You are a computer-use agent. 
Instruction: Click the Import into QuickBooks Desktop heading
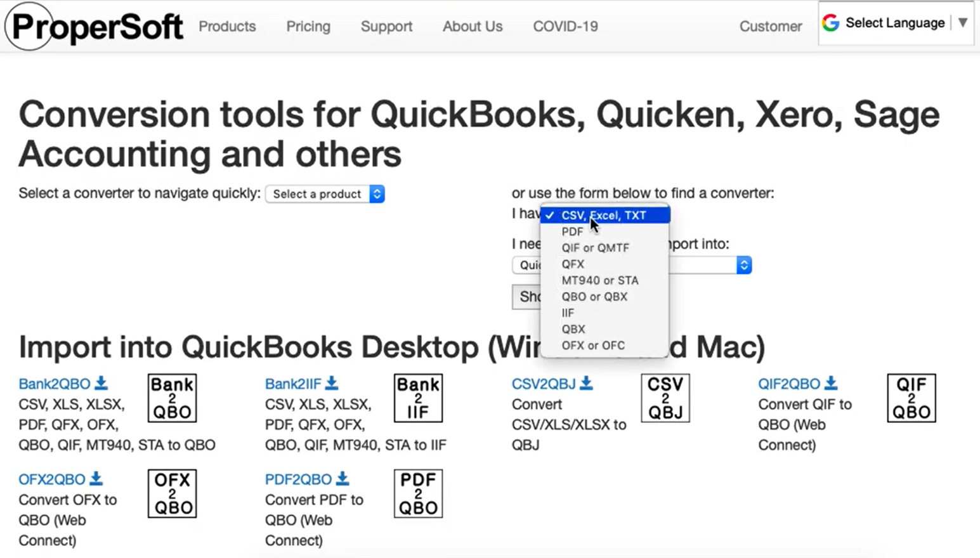click(391, 347)
